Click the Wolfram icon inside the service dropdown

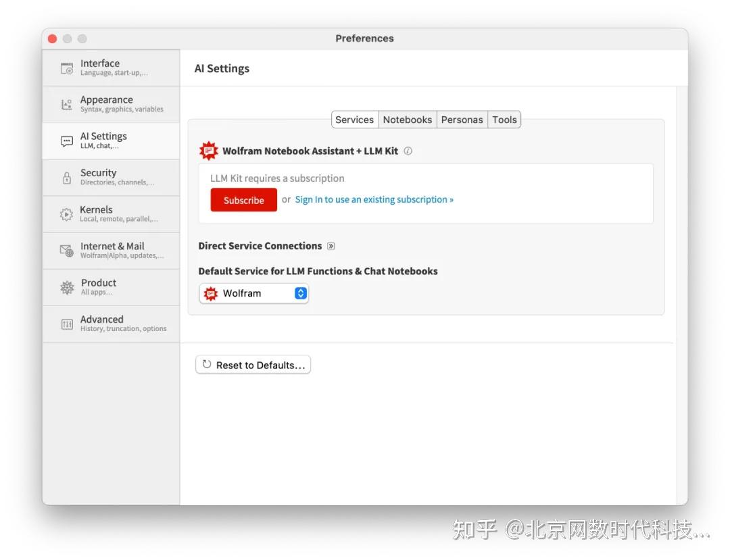[210, 293]
